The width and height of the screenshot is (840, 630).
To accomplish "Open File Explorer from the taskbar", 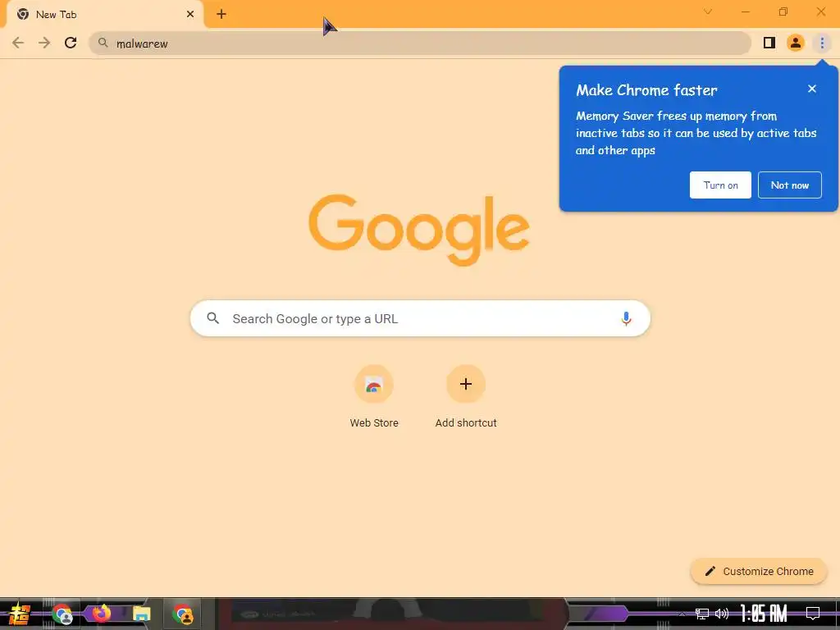I will pyautogui.click(x=141, y=614).
